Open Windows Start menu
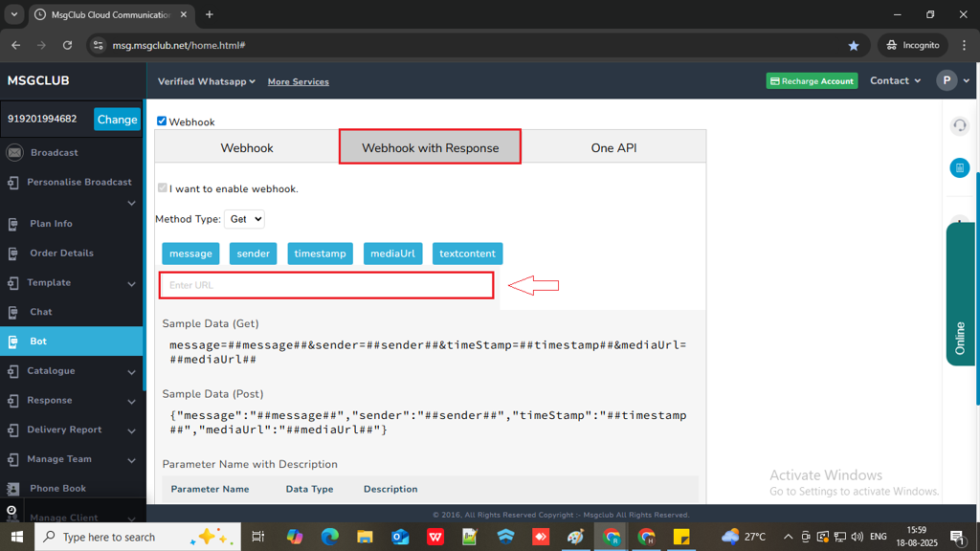The width and height of the screenshot is (980, 551). pyautogui.click(x=17, y=537)
